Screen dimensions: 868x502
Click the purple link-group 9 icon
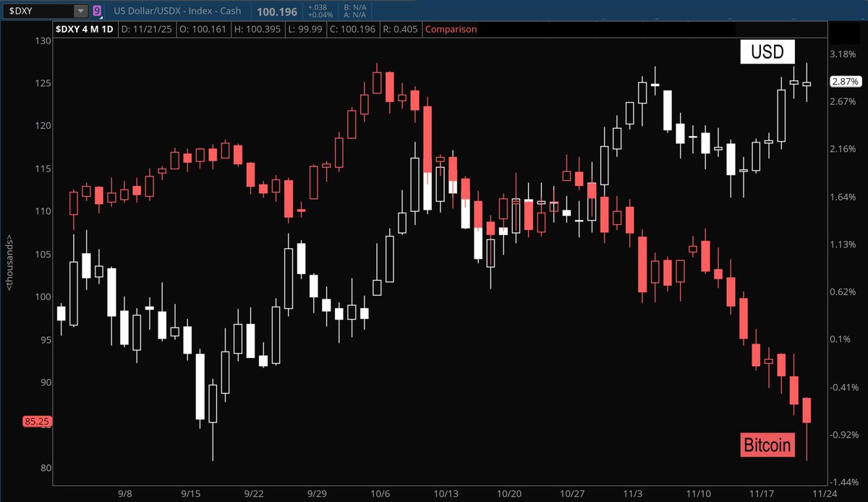coord(97,11)
